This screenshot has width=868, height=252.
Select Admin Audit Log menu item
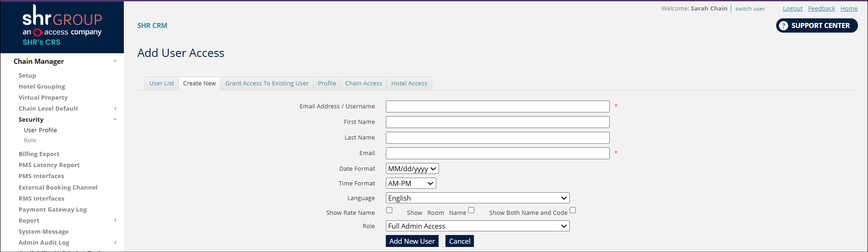pos(44,242)
